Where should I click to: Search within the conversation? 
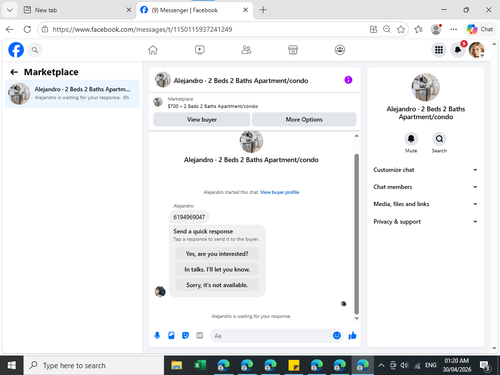[x=439, y=139]
